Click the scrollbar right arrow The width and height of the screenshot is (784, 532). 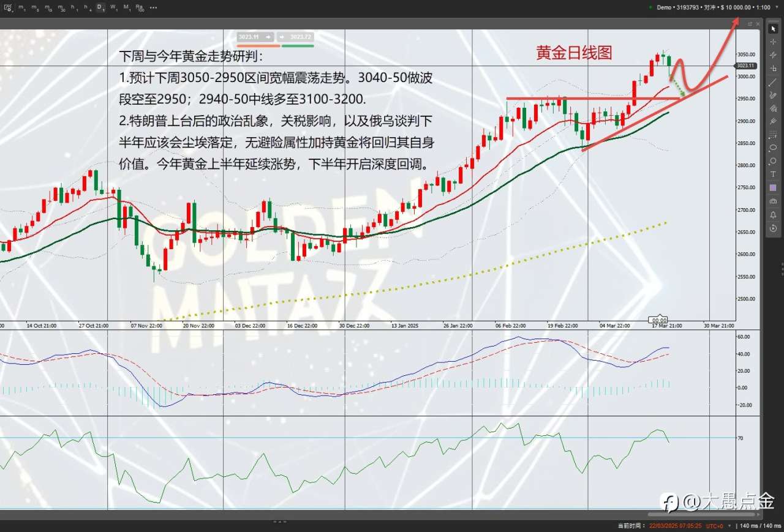pos(758,514)
